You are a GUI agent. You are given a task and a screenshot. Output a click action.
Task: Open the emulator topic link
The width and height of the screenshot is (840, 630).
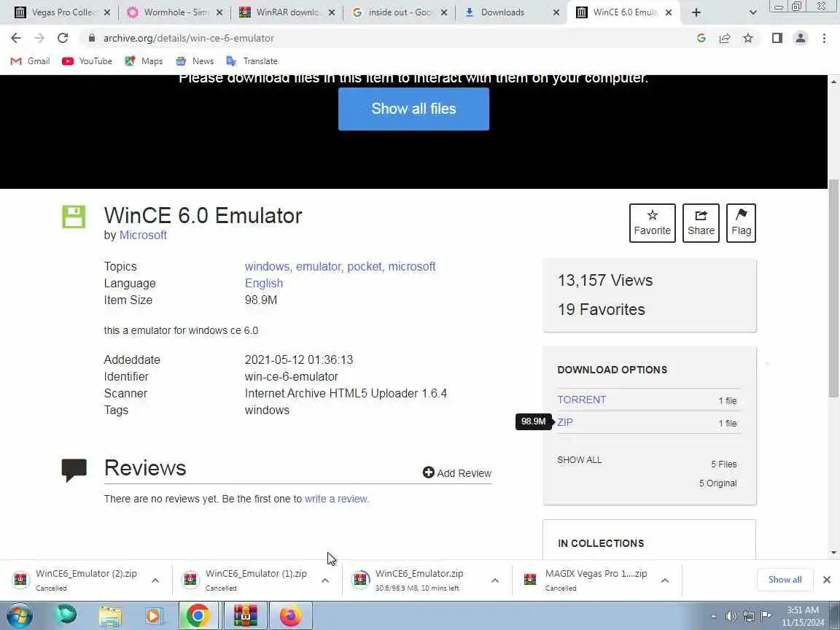pyautogui.click(x=318, y=266)
